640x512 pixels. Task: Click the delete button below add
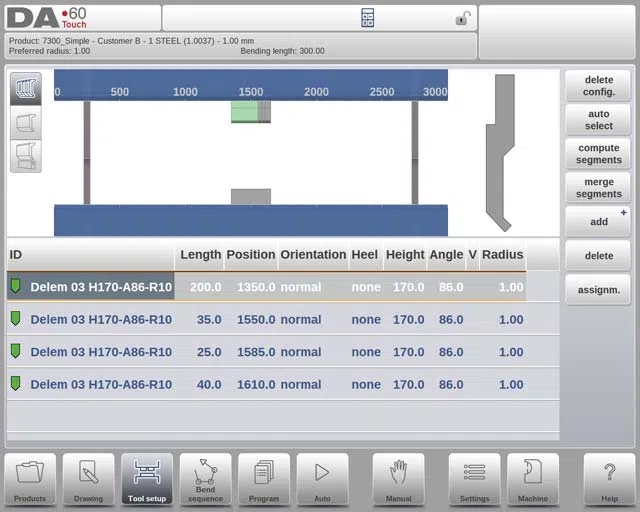tap(598, 256)
